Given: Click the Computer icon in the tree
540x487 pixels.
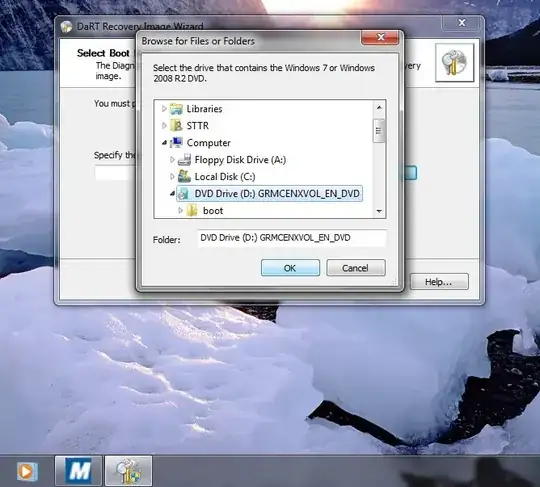Looking at the screenshot, I should click(x=176, y=143).
